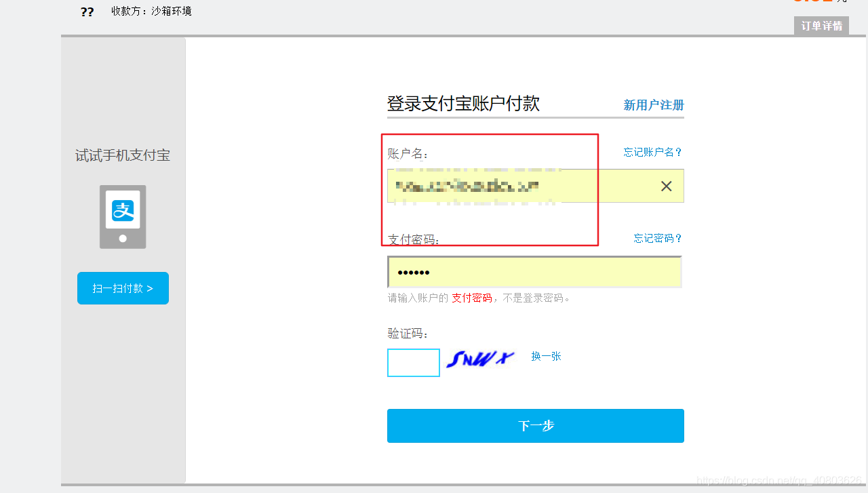Click the 忘记密码? link
This screenshot has width=868, height=493.
click(x=658, y=238)
